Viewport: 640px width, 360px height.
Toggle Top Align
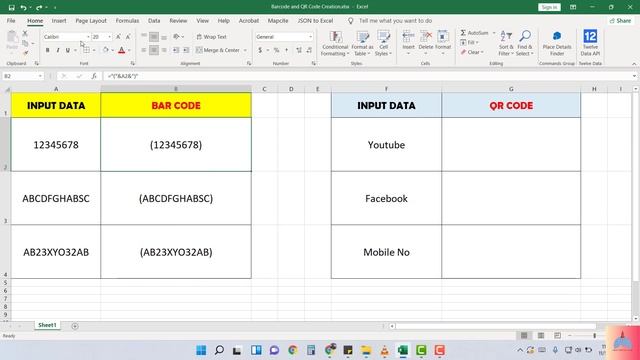[144, 37]
